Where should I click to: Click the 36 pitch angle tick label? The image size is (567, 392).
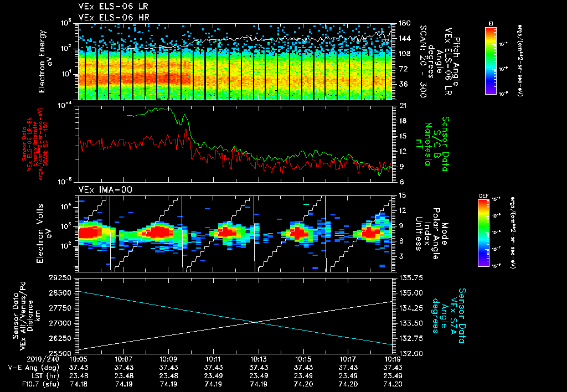click(x=402, y=84)
